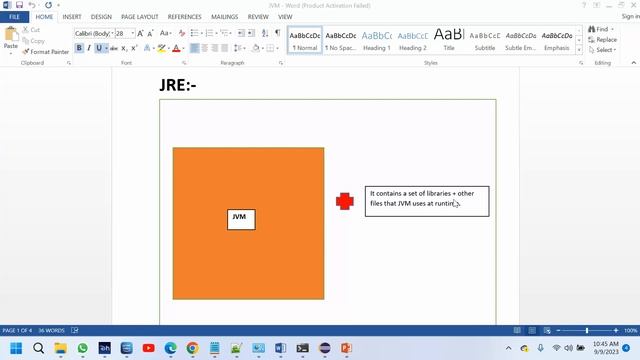Toggle Underline formatting
The width and height of the screenshot is (640, 360).
coord(98,48)
